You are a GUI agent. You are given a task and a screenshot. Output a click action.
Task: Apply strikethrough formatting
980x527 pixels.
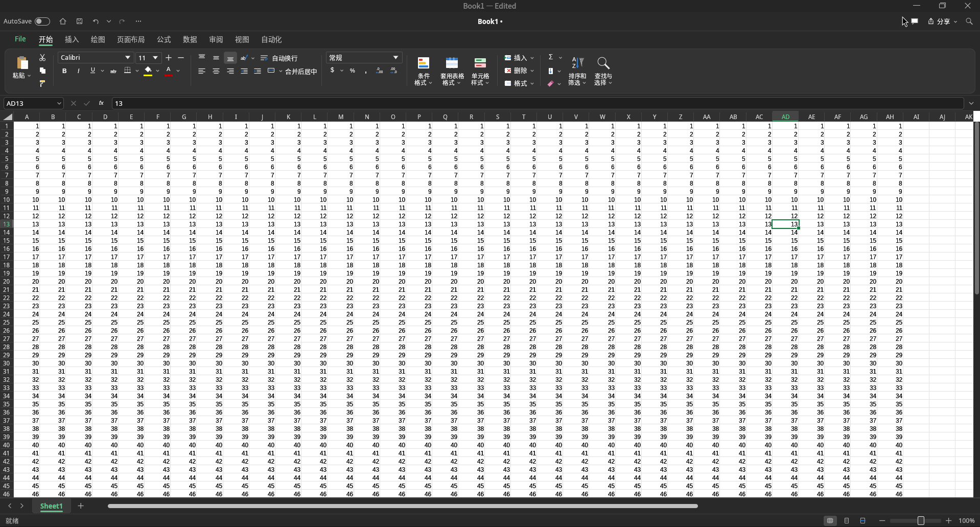[x=113, y=71]
